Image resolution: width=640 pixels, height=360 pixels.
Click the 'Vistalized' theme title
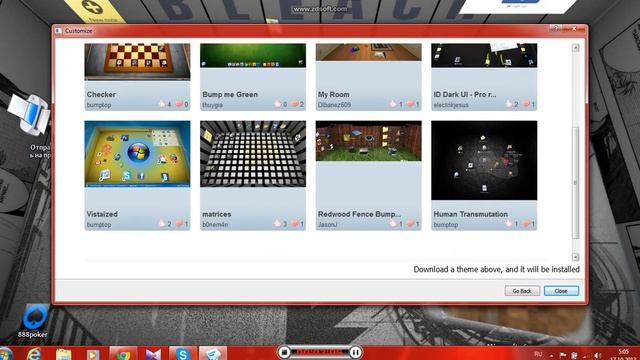(102, 214)
